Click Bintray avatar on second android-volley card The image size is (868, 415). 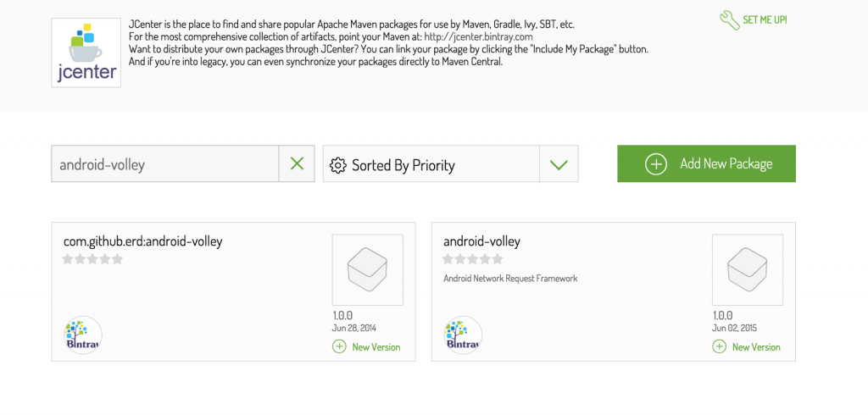point(463,335)
